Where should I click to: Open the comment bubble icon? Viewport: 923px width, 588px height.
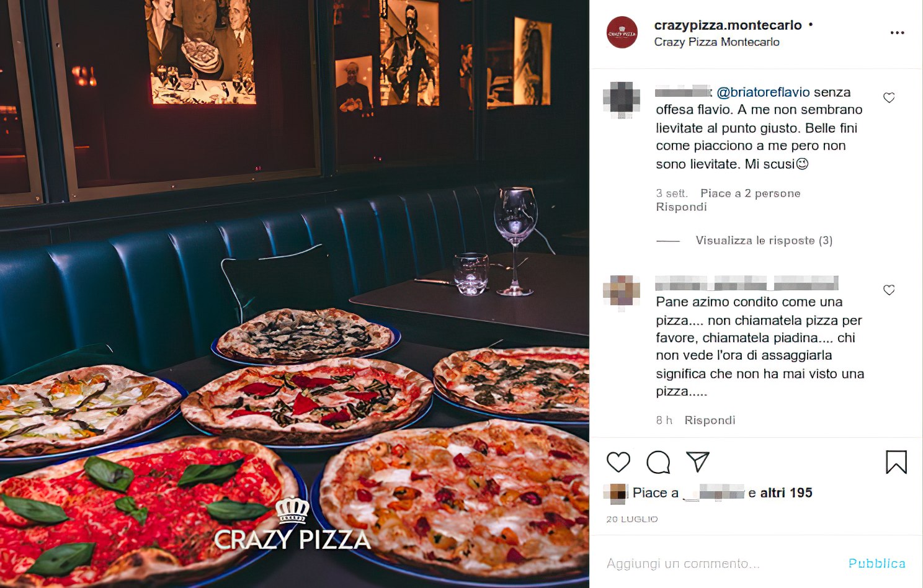[x=658, y=462]
